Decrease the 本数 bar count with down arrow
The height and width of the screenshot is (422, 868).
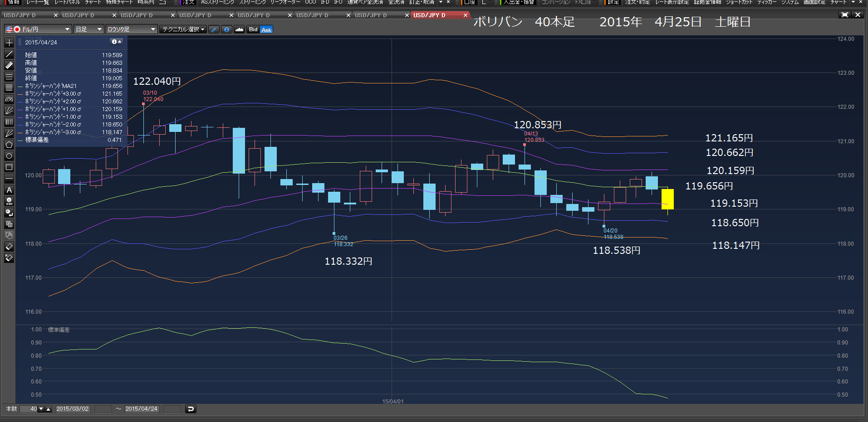41,409
